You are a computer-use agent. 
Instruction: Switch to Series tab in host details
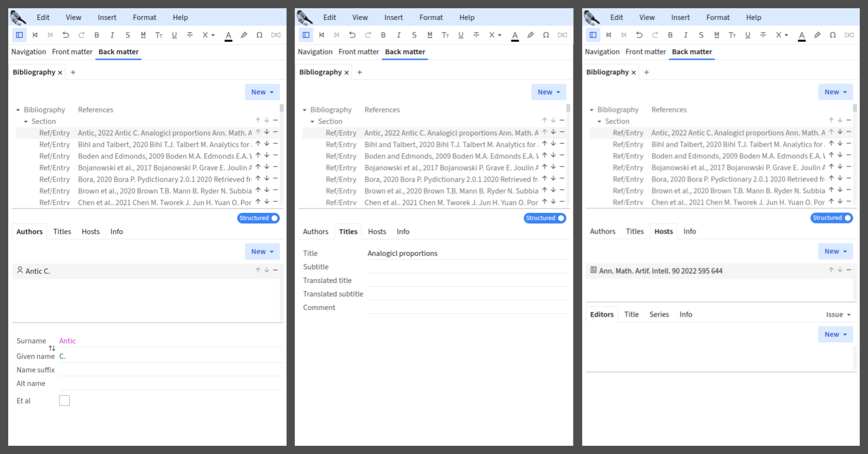(659, 314)
